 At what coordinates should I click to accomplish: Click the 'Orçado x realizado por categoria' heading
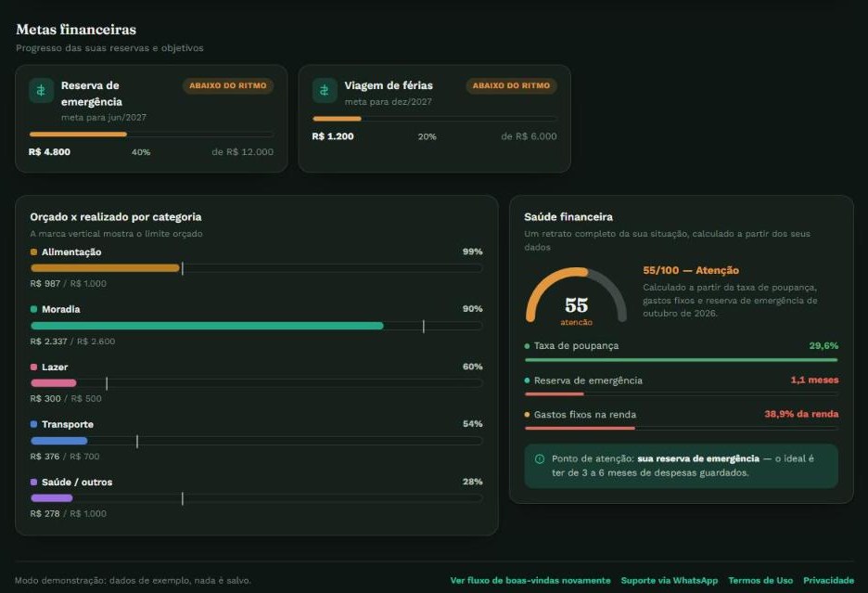116,217
